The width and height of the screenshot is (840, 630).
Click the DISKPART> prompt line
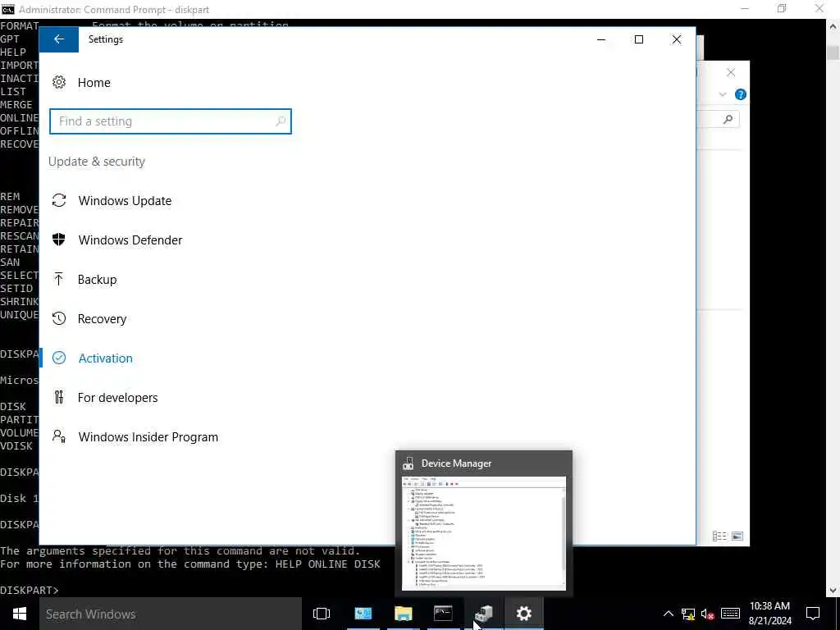(x=30, y=590)
